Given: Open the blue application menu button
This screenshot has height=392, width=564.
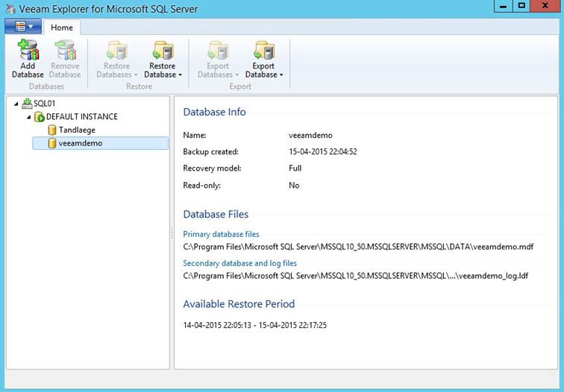Looking at the screenshot, I should (x=23, y=27).
